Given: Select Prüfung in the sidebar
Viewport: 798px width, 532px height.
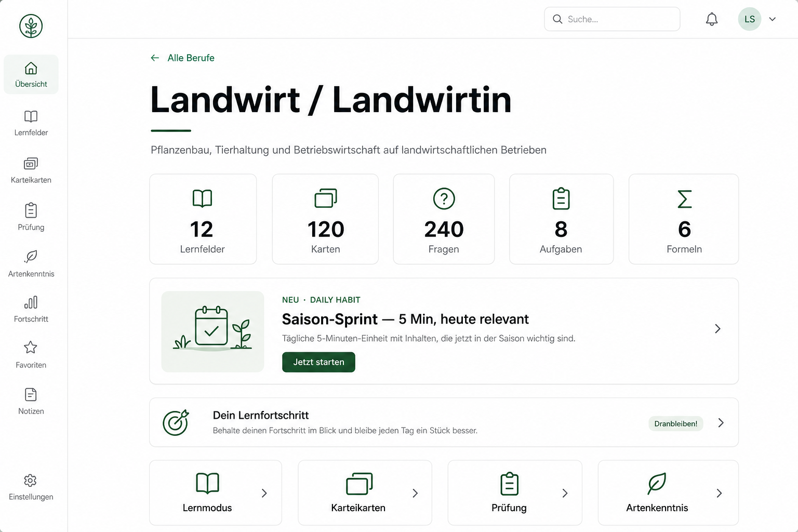Looking at the screenshot, I should (x=31, y=217).
